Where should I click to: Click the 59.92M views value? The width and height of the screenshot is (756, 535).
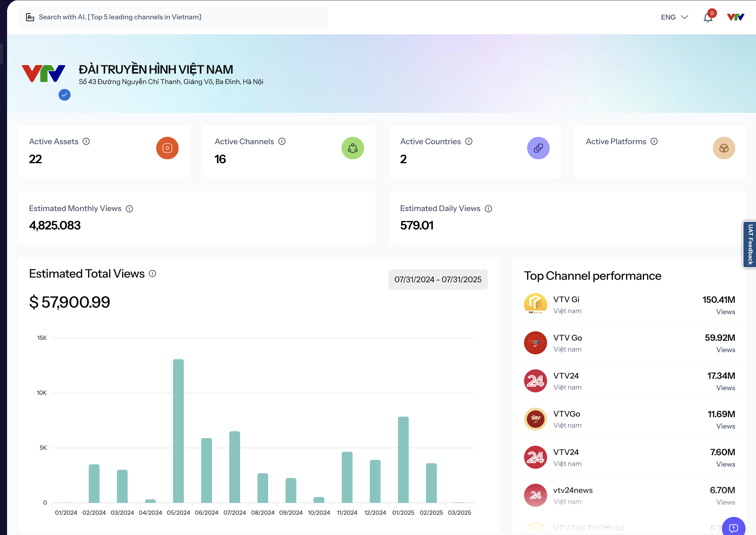[x=720, y=338]
